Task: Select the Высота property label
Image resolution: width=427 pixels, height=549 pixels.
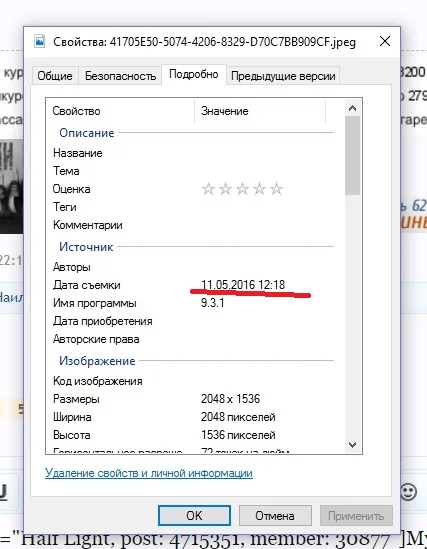Action: [x=72, y=435]
